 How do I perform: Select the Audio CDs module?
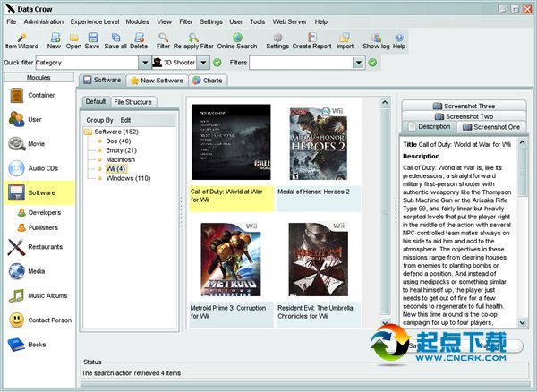click(39, 168)
